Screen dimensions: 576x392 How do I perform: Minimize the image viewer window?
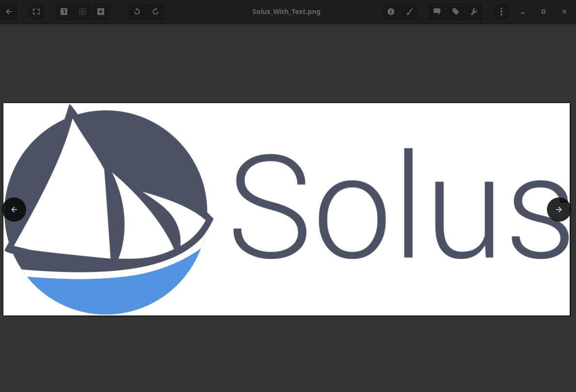tap(523, 12)
